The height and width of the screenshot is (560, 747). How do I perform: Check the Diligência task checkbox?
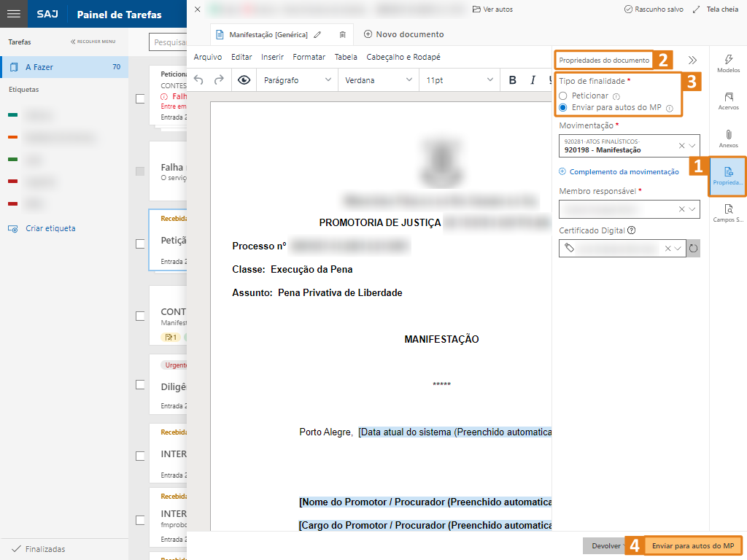[140, 384]
